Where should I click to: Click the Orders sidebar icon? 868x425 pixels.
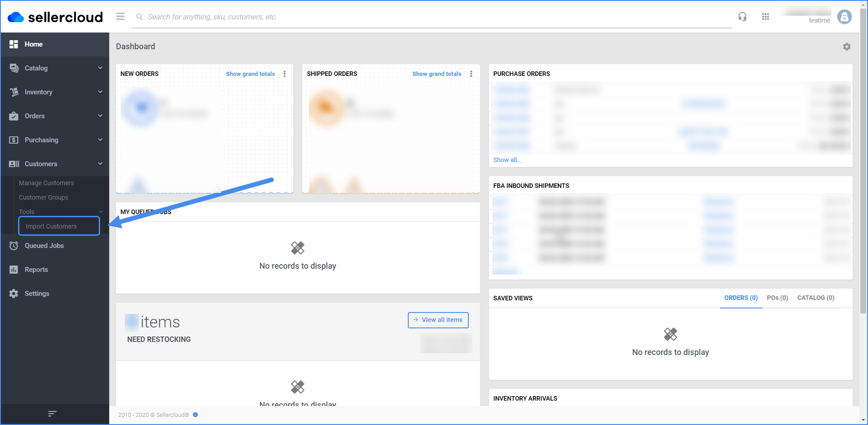(14, 116)
